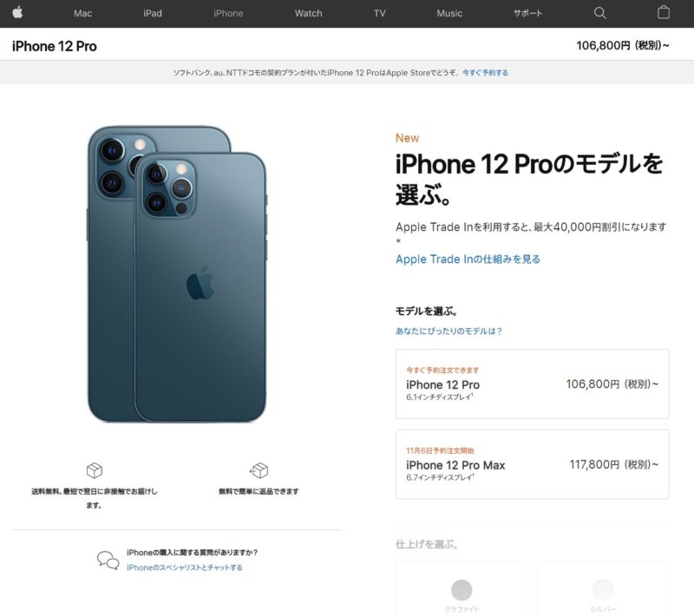Choose the graphite finish swatch
Viewport: 694px width, 616px height.
pos(462,590)
